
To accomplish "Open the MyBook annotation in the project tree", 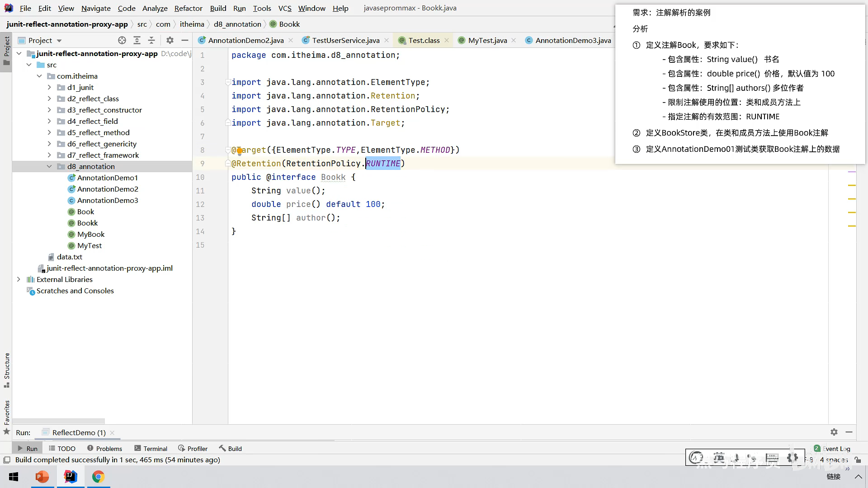I will point(90,234).
